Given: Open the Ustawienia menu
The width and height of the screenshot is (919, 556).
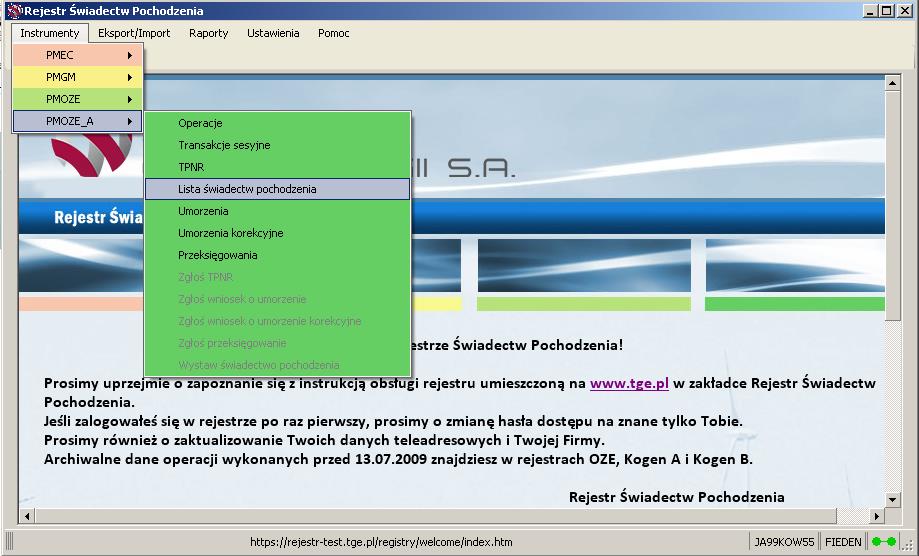Looking at the screenshot, I should pyautogui.click(x=273, y=33).
